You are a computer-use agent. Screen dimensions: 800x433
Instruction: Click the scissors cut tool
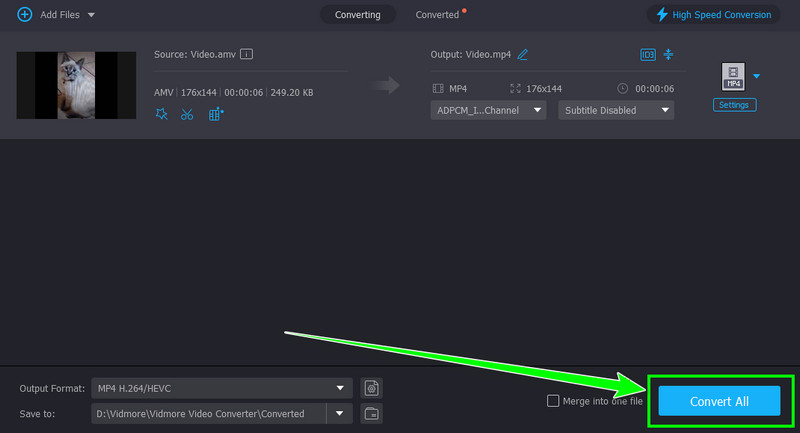[x=187, y=114]
